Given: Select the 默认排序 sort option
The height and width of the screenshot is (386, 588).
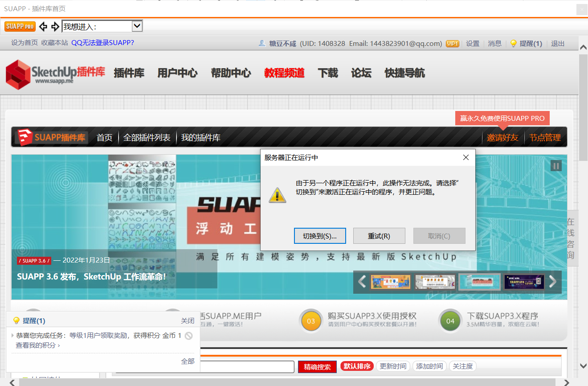Looking at the screenshot, I should click(357, 366).
